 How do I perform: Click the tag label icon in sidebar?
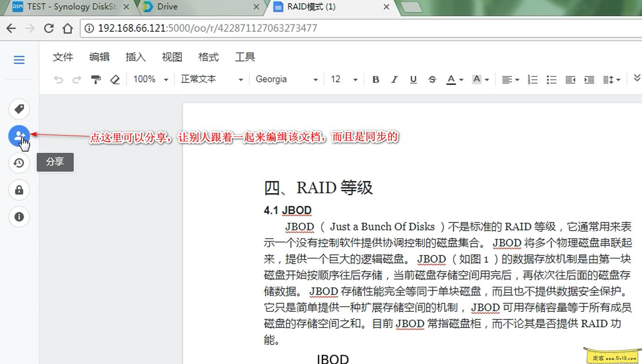(19, 109)
